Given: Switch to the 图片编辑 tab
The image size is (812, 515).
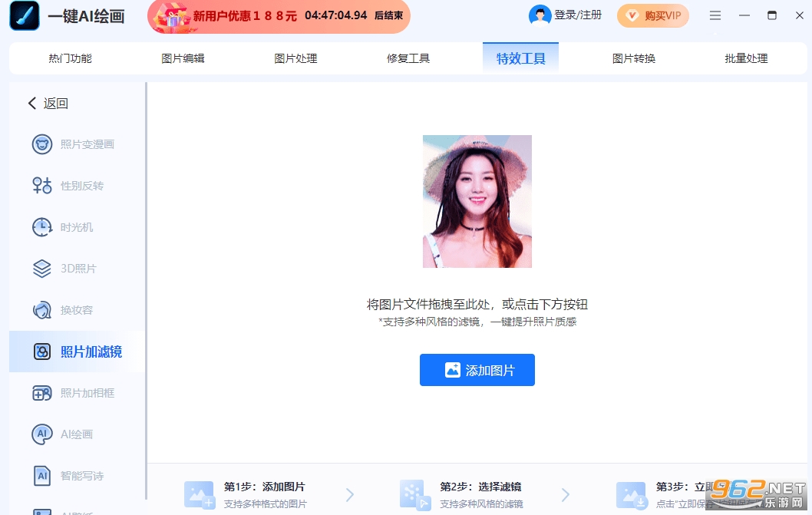Looking at the screenshot, I should click(x=183, y=58).
